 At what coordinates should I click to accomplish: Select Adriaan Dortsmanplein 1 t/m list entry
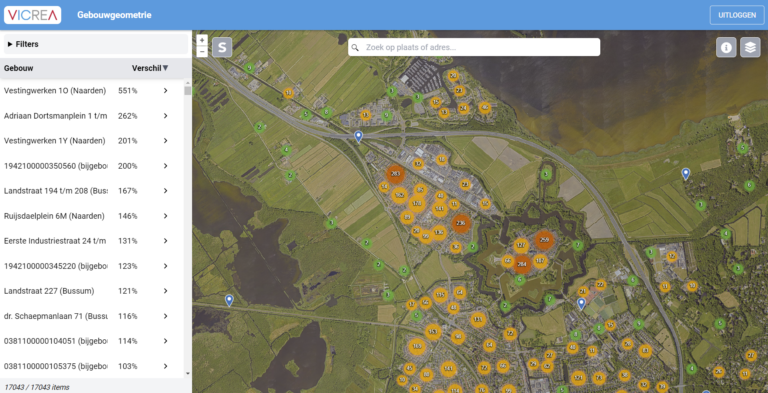(92, 116)
